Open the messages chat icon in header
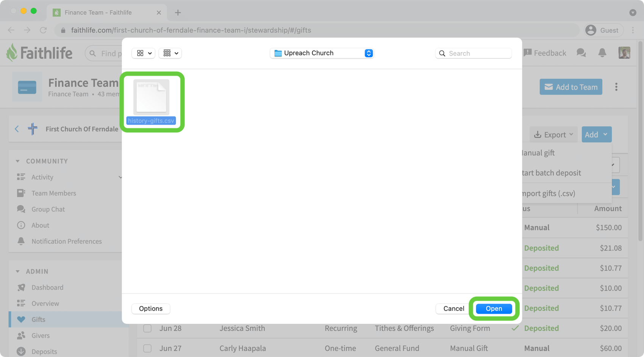 coord(581,53)
